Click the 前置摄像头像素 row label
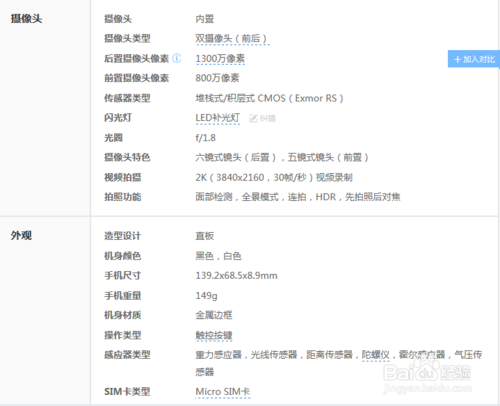 point(137,78)
